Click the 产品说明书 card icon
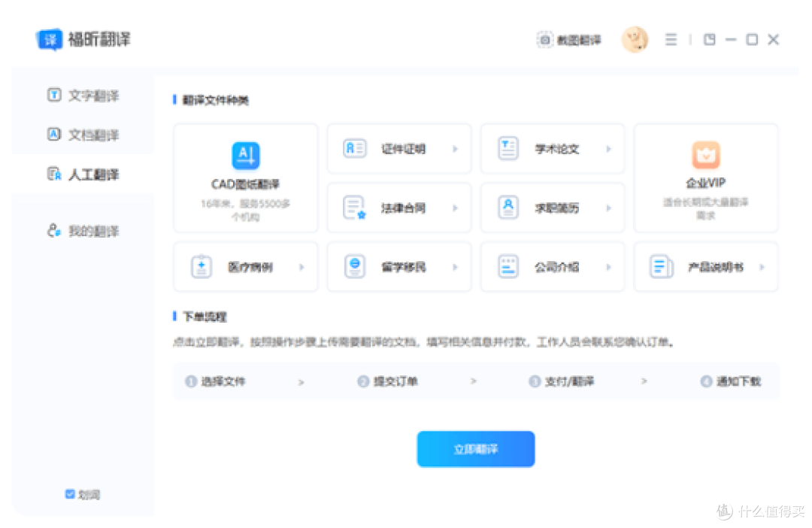 [662, 267]
